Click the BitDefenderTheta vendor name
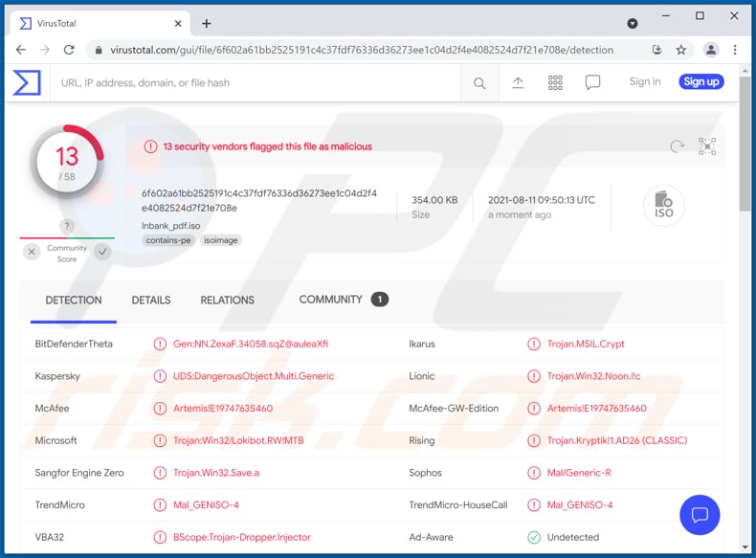 (x=74, y=344)
